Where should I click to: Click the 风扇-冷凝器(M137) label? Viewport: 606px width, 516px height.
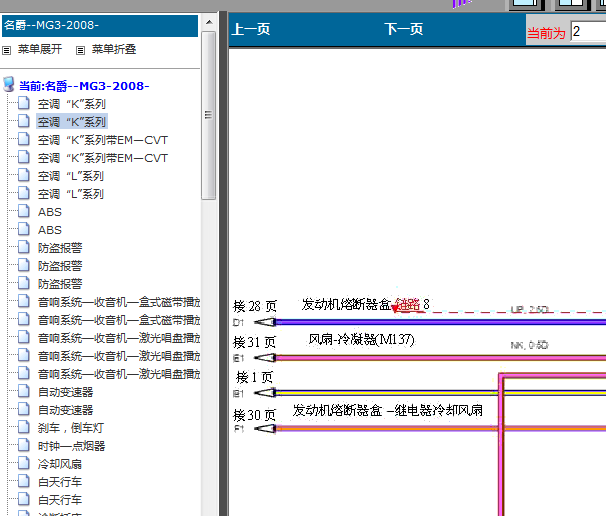point(361,340)
